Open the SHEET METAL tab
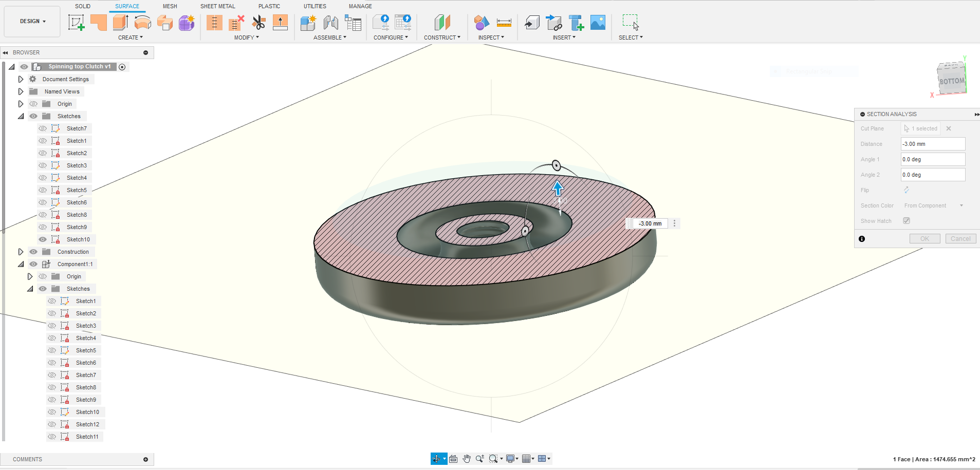Screen dimensions: 980x470 click(218, 6)
